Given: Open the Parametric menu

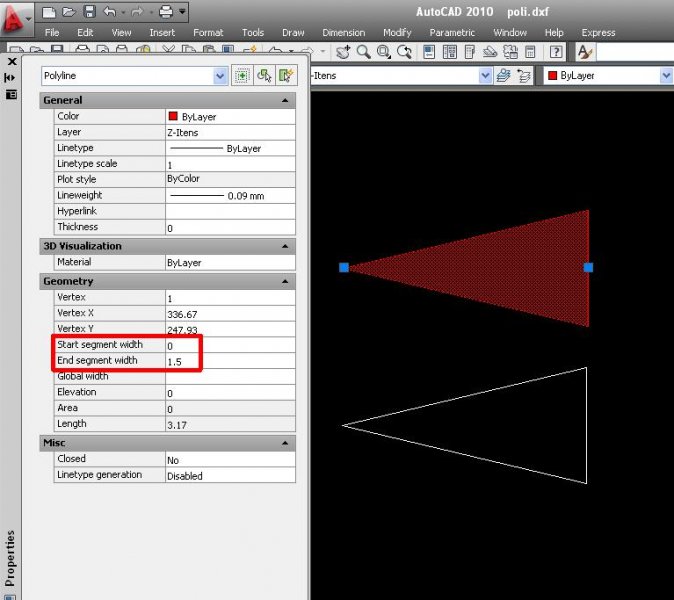Looking at the screenshot, I should pyautogui.click(x=452, y=32).
